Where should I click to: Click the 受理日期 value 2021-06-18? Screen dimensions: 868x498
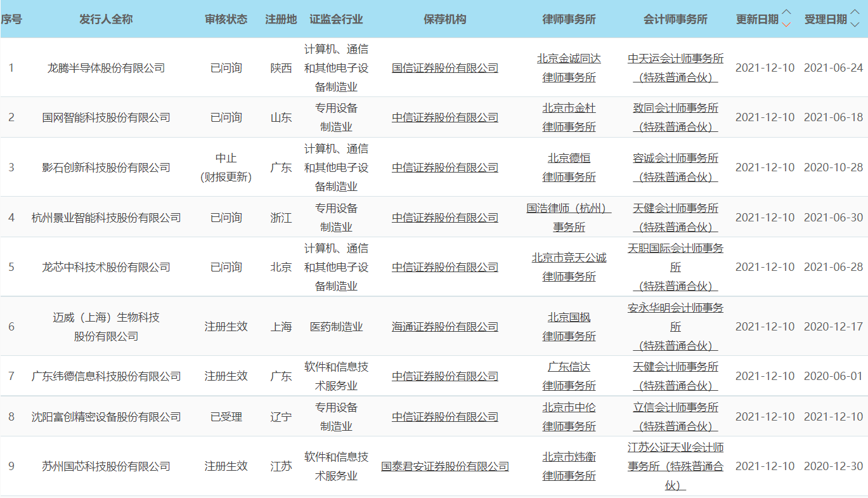pyautogui.click(x=833, y=117)
